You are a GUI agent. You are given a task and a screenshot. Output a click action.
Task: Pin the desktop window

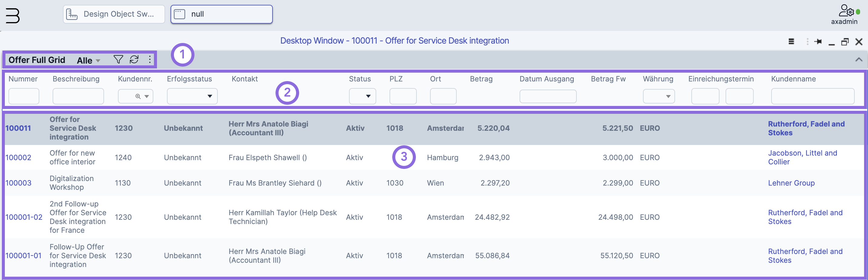818,41
